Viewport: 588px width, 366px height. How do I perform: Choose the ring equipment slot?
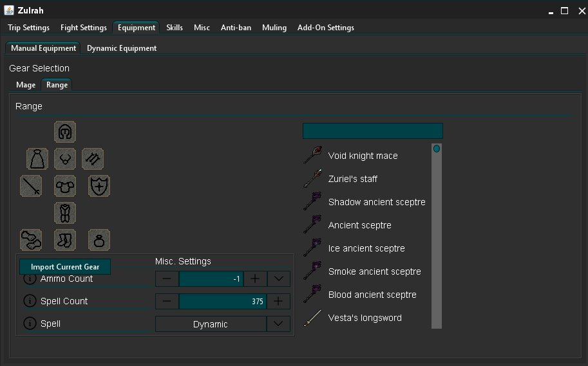(99, 240)
